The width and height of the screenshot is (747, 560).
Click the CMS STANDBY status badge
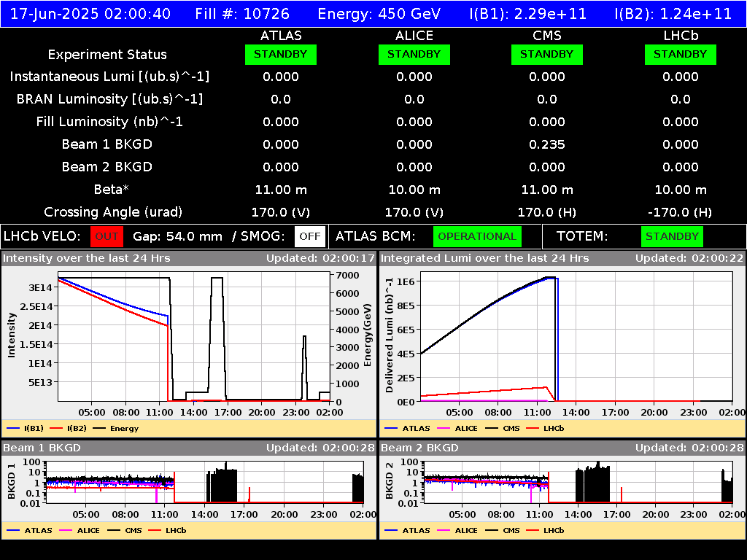click(547, 54)
